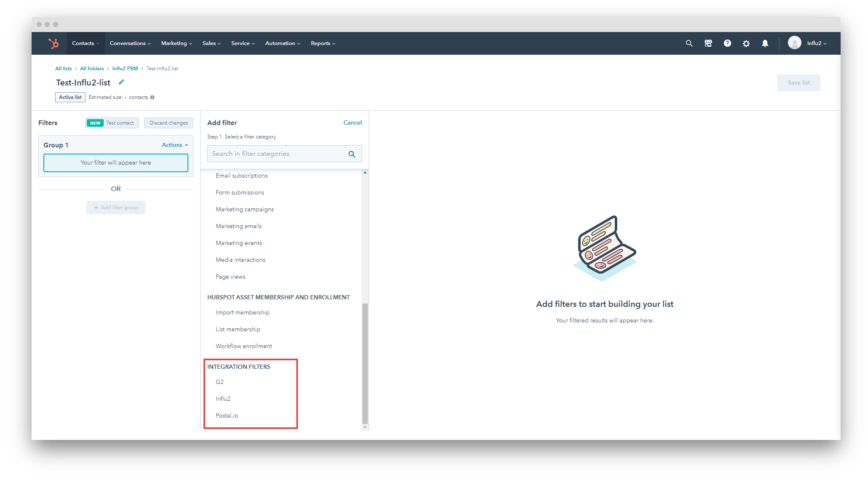Click the help question mark icon
This screenshot has width=868, height=482.
tap(727, 43)
